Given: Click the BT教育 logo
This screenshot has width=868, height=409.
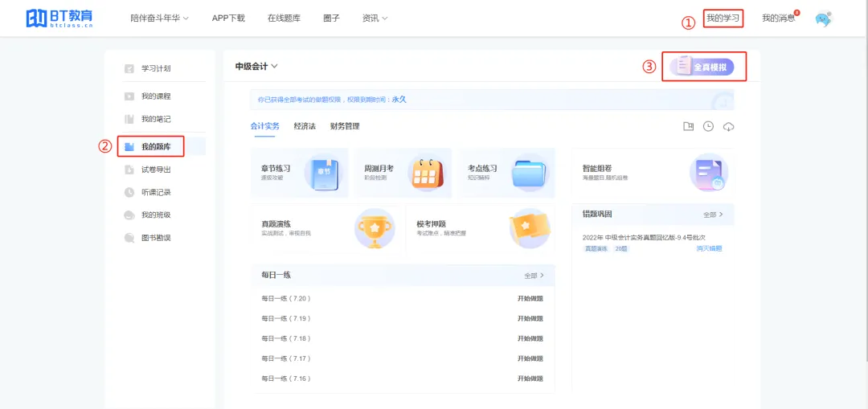Looking at the screenshot, I should point(59,18).
